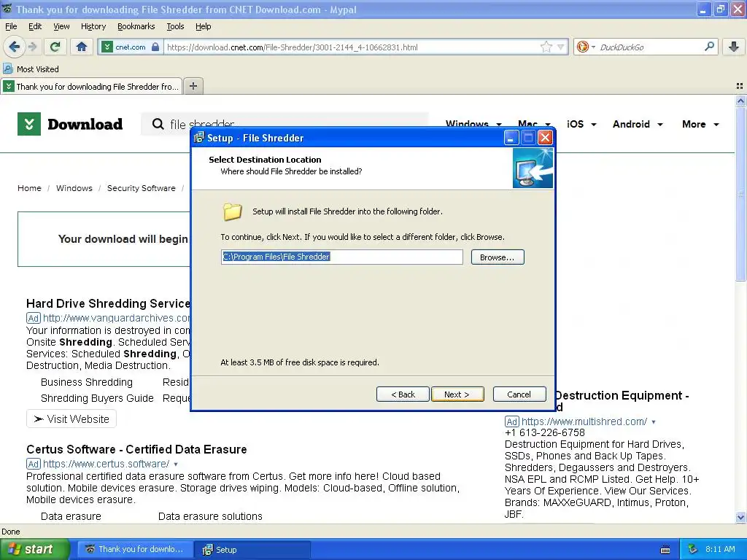Viewport: 747px width, 560px height.
Task: Click the padlock site security icon
Action: point(155,47)
